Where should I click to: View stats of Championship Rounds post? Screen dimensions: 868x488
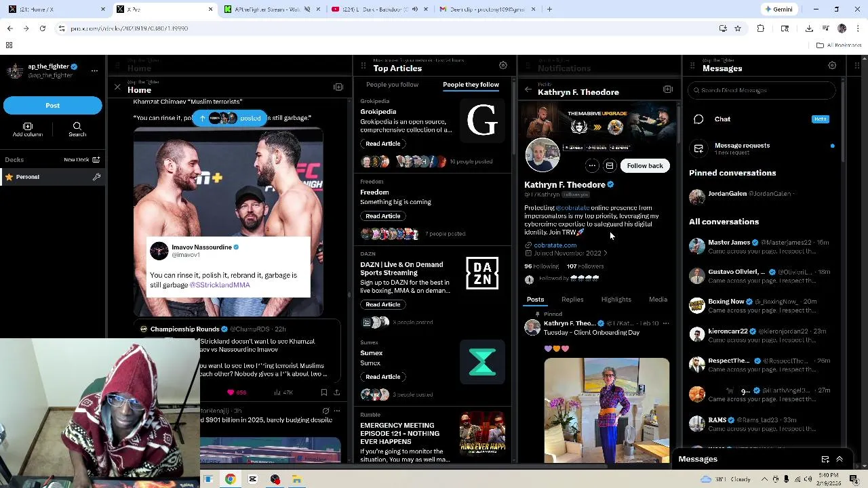click(x=283, y=392)
